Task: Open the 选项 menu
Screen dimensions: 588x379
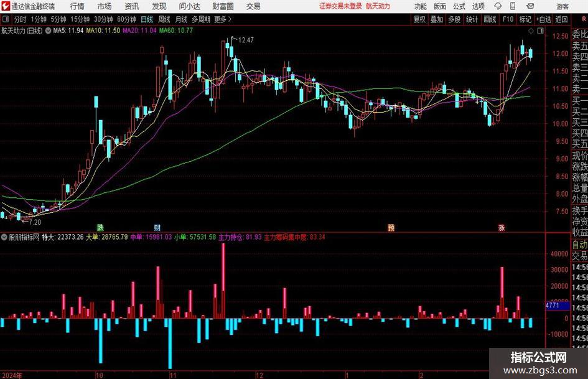Action: click(478, 6)
